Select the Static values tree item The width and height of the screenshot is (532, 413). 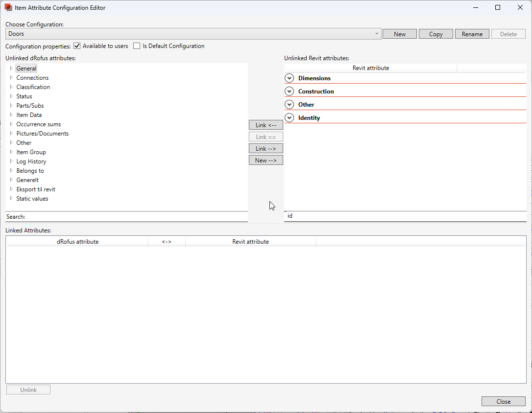pos(32,199)
